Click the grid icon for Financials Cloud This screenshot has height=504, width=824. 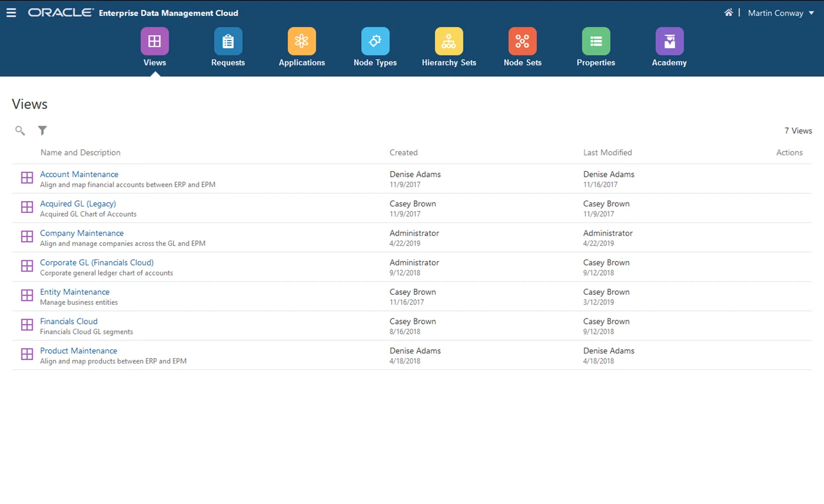click(27, 325)
